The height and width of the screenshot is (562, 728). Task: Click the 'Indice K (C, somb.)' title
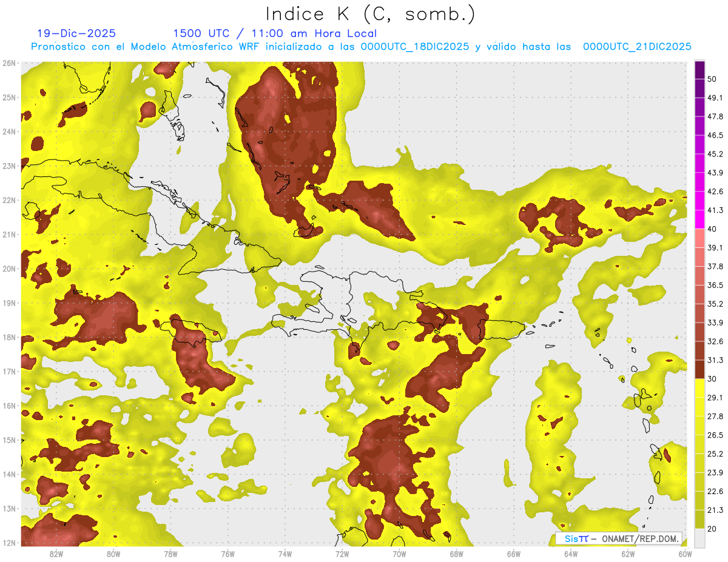coord(370,14)
